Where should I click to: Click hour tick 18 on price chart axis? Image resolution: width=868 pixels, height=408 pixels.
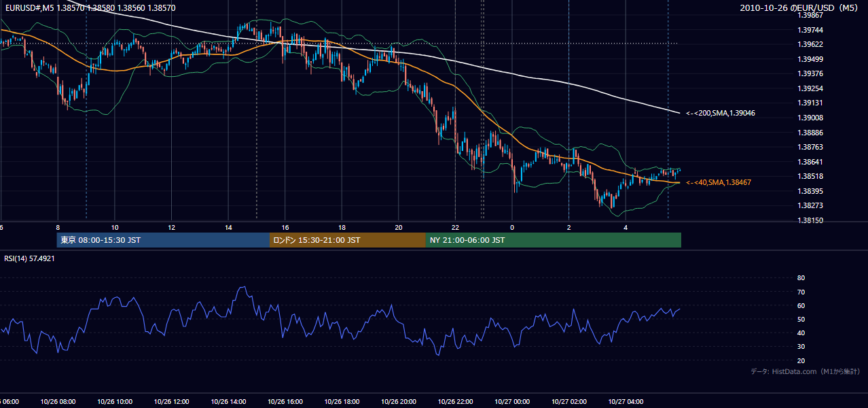tap(342, 228)
